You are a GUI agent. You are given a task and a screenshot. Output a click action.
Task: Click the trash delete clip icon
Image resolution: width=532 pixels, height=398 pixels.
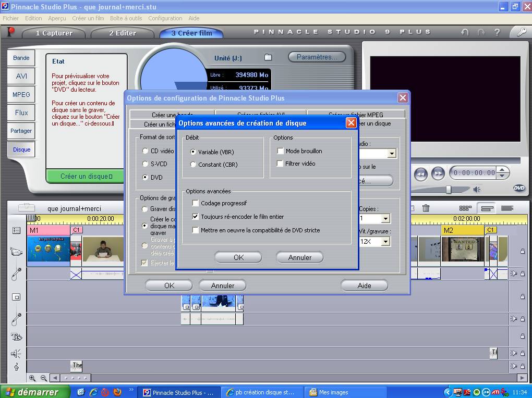(426, 208)
